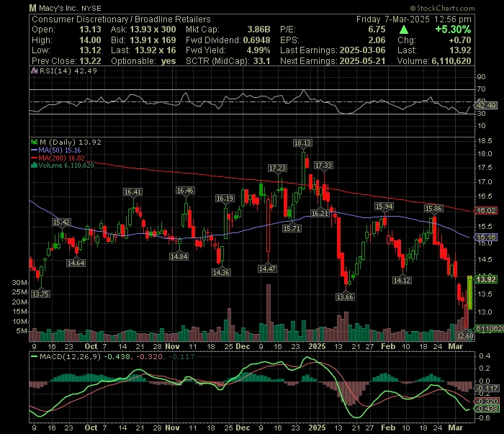Viewport: 504px width, 434px height.
Task: Click the Last Earnings date 2025-03-06
Action: pyautogui.click(x=362, y=50)
